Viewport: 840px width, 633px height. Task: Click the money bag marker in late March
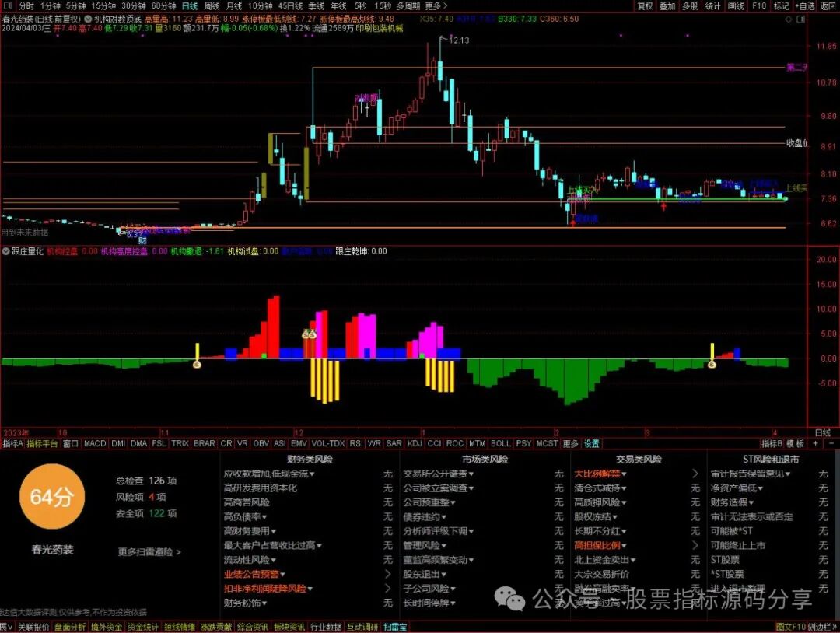pyautogui.click(x=712, y=365)
